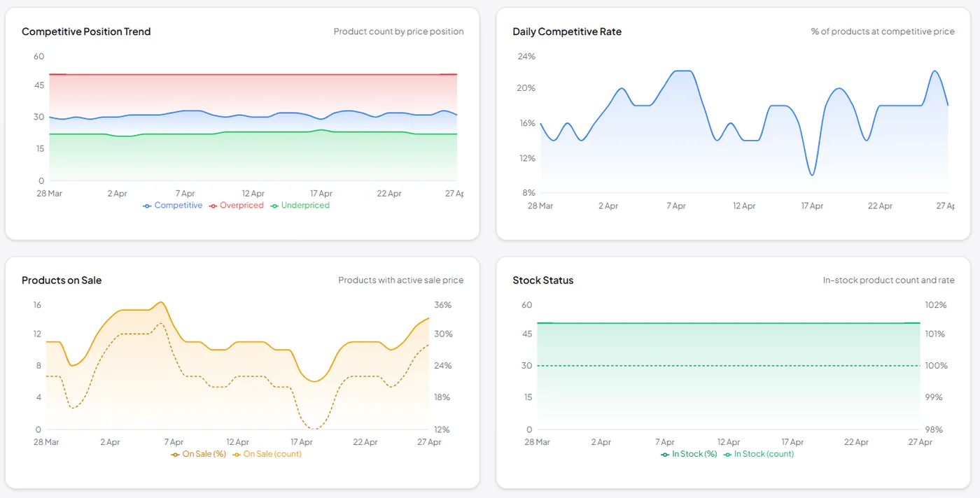Click the 36% axis label in Products on Sale

coord(443,305)
